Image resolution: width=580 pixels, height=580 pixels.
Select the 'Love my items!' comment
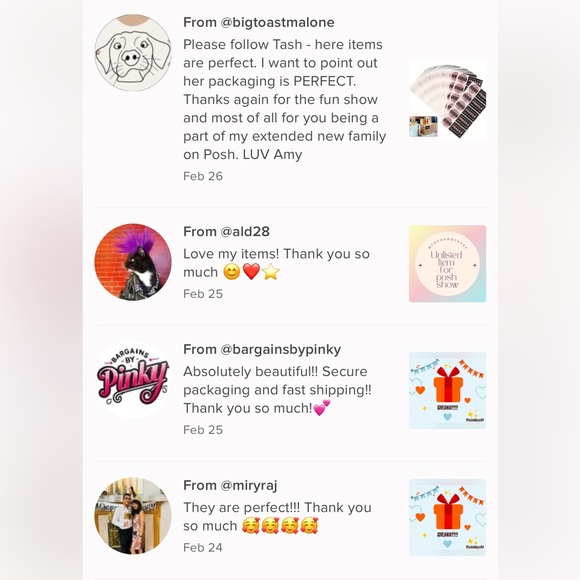[276, 263]
